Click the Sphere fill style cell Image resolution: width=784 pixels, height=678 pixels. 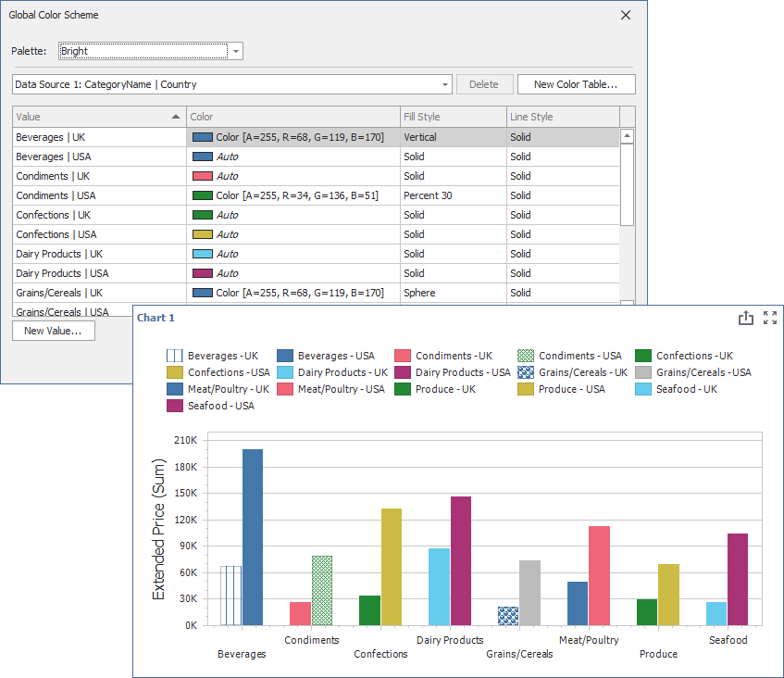pos(454,294)
